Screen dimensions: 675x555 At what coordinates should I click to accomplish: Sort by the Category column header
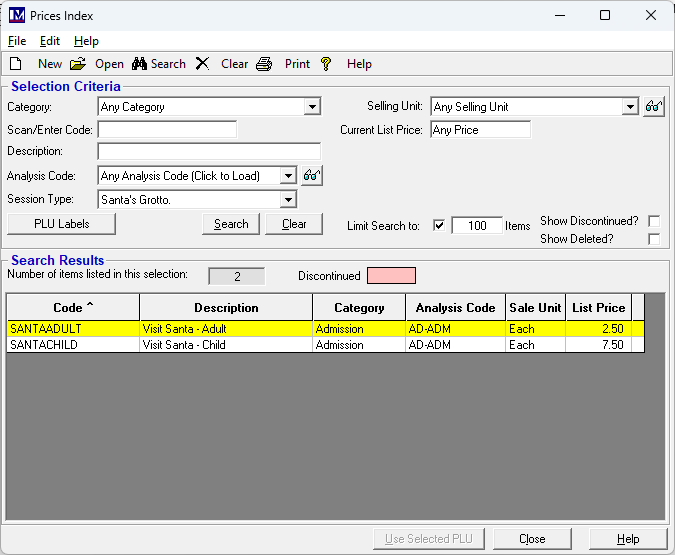[359, 307]
